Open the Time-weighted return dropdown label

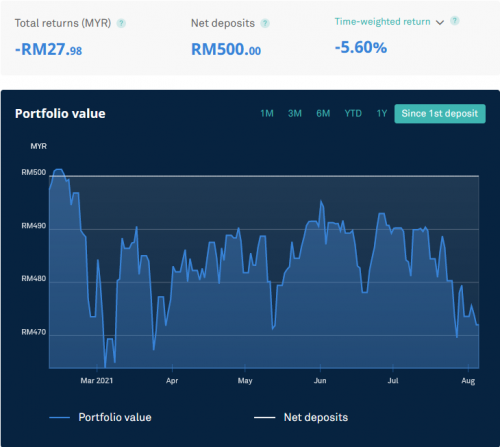[x=382, y=22]
